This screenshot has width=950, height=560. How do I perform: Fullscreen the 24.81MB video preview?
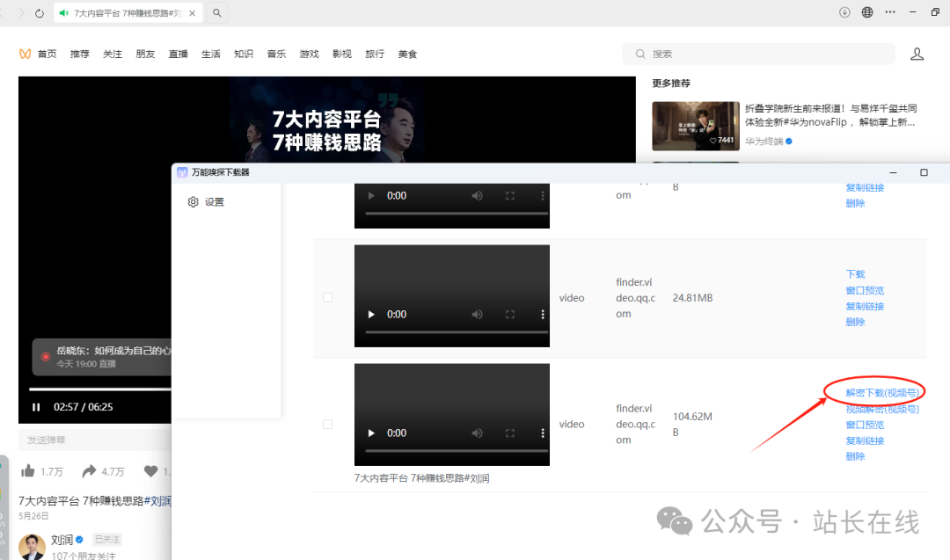click(x=510, y=314)
